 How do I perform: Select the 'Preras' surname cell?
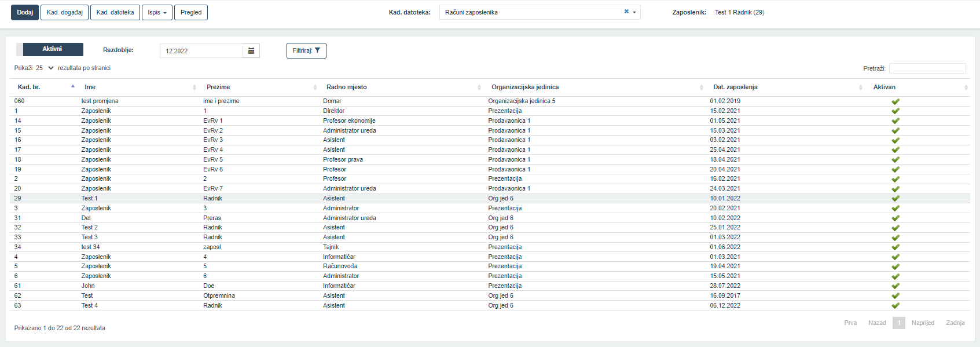pos(212,218)
